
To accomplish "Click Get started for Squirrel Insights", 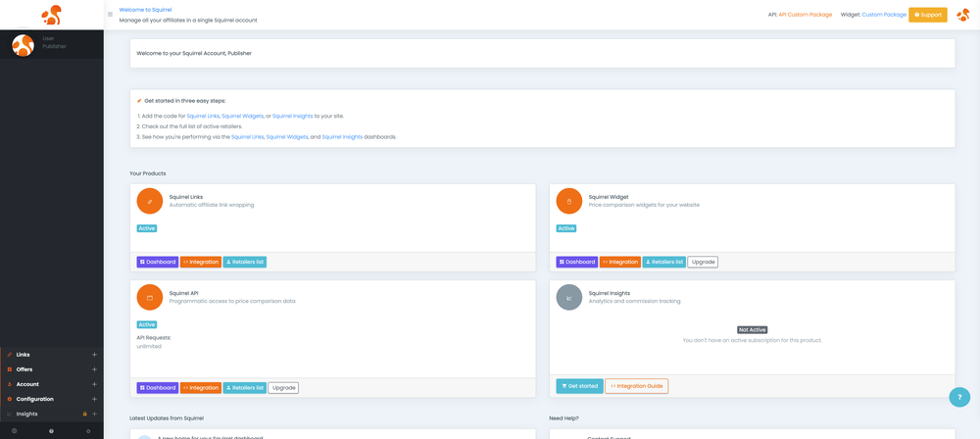I will coord(580,386).
